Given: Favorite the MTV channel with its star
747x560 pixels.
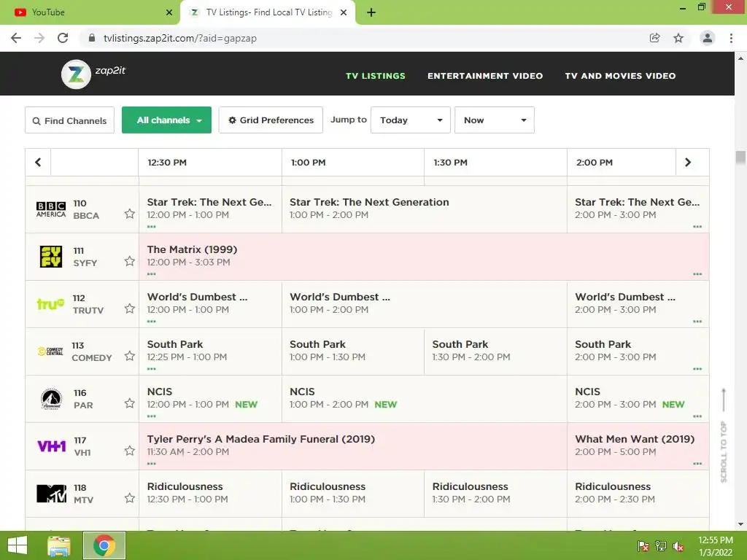Looking at the screenshot, I should pos(130,498).
